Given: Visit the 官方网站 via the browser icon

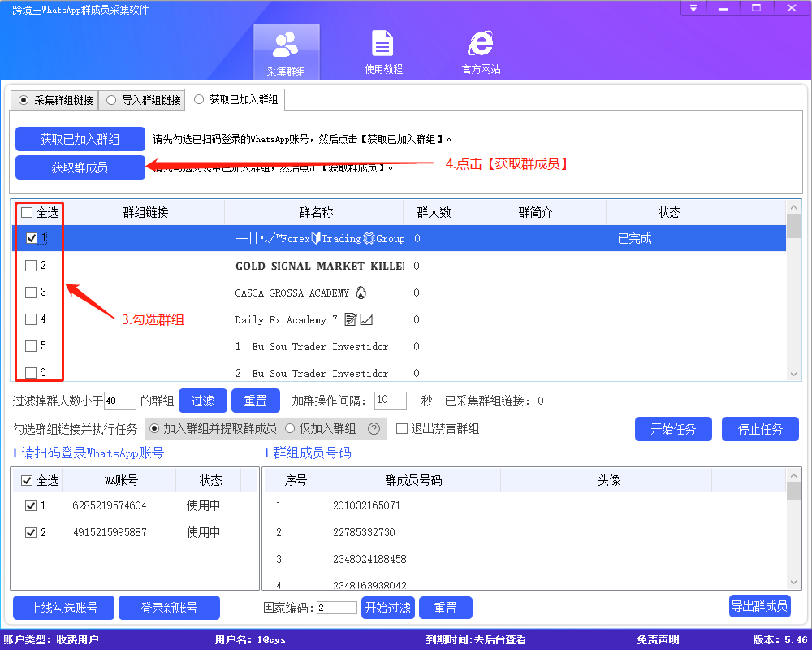Looking at the screenshot, I should tap(479, 49).
